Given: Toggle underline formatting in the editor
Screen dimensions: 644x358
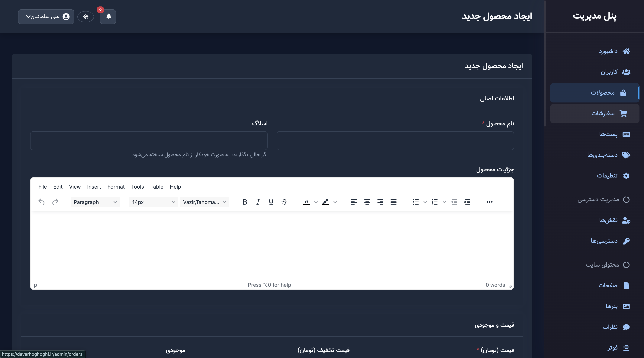Looking at the screenshot, I should [x=271, y=202].
